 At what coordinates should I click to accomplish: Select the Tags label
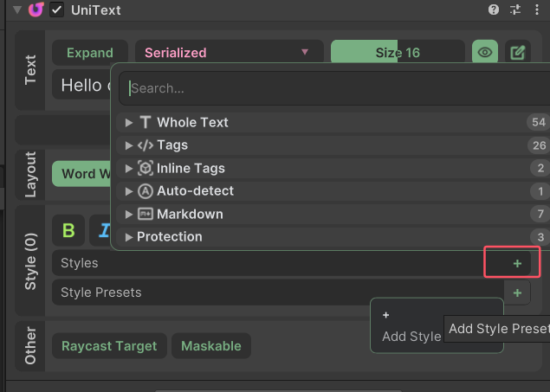click(172, 145)
